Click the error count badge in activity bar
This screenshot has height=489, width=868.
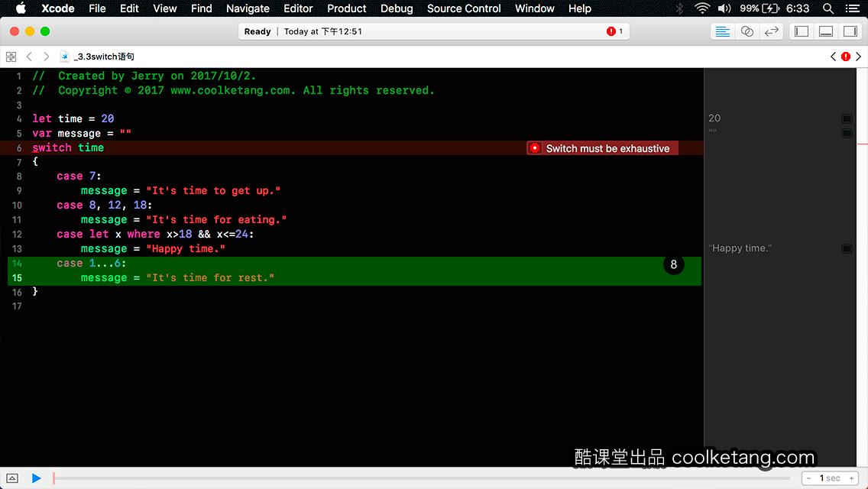614,31
